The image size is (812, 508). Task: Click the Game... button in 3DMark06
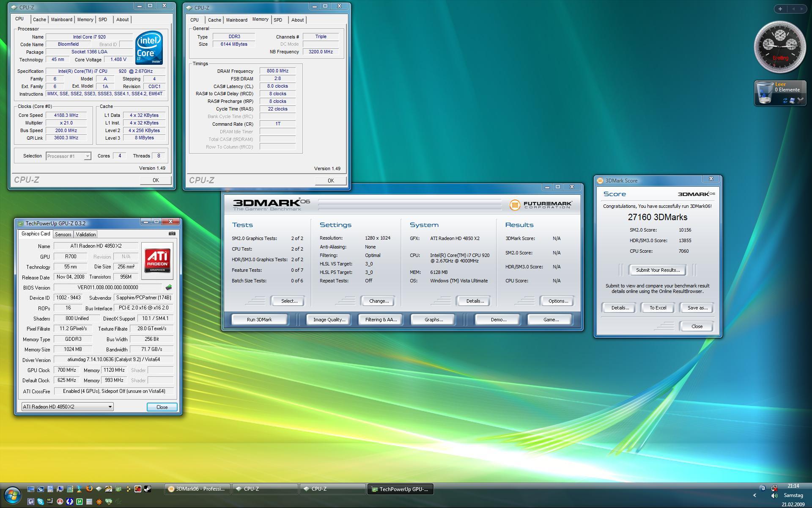point(551,320)
